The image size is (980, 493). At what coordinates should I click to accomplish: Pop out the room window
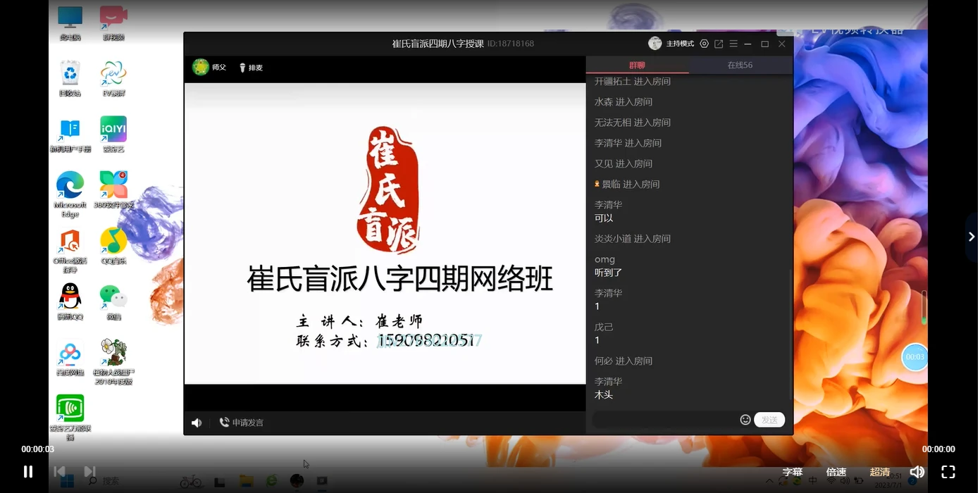click(x=719, y=44)
